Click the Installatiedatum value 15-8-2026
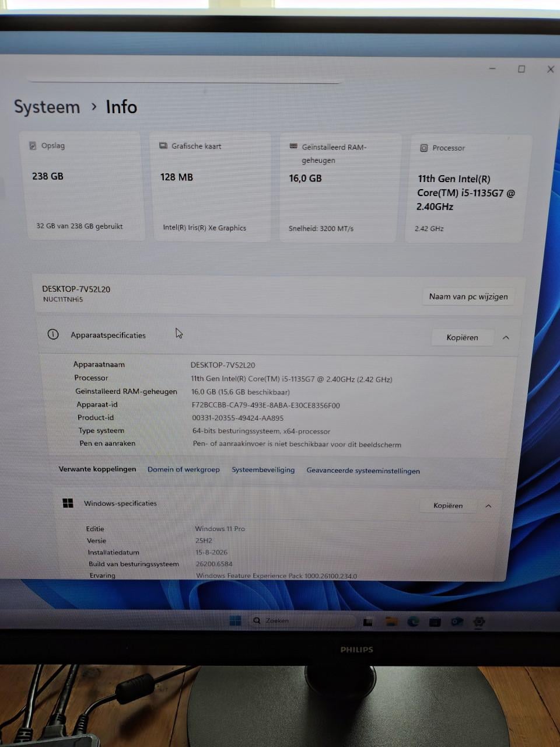Viewport: 560px width, 747px height. (x=211, y=552)
